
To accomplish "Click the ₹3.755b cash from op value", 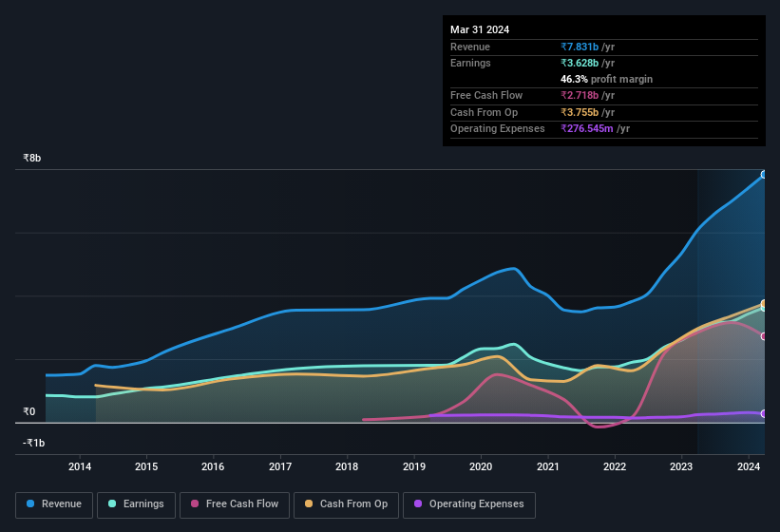I will coord(580,112).
